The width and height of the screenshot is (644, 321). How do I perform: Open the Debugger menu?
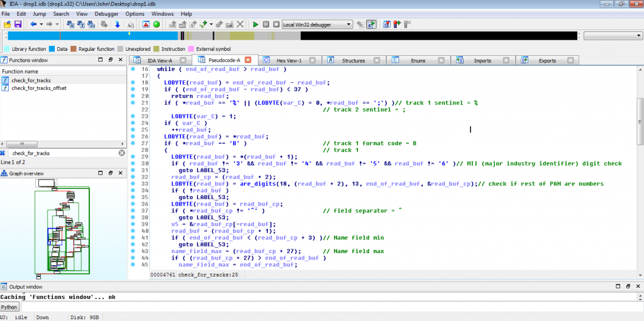point(106,14)
